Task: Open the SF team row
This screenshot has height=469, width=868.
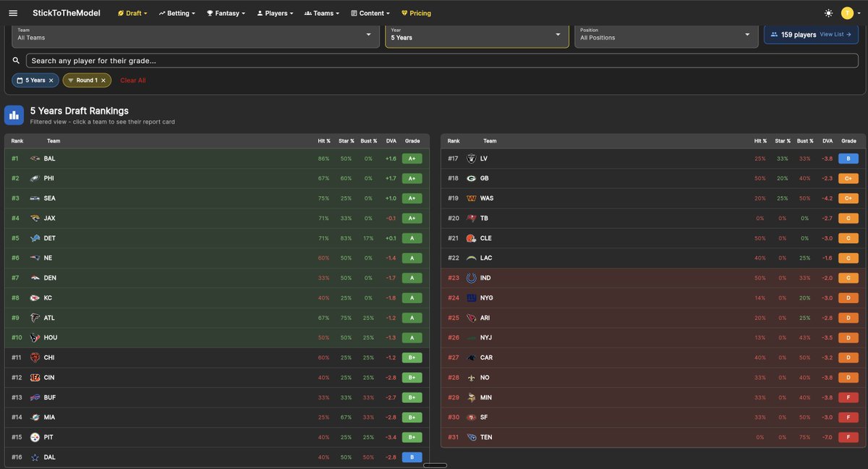Action: tap(652, 417)
